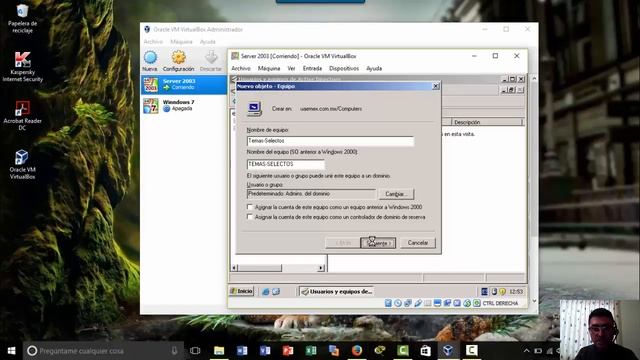Click the Usuario o grupo field
640x360 pixels.
coord(311,194)
